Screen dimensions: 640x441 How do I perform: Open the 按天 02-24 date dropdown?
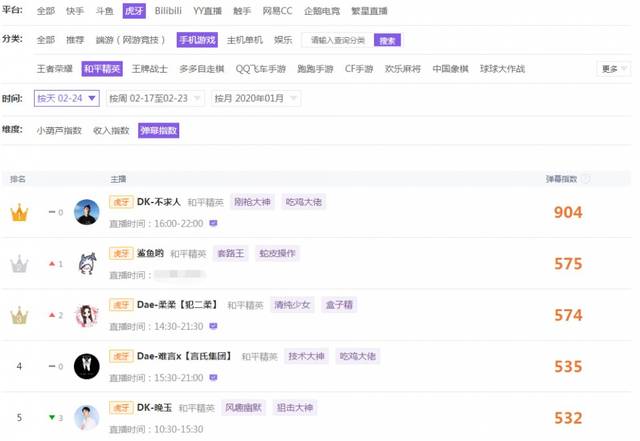click(x=67, y=98)
